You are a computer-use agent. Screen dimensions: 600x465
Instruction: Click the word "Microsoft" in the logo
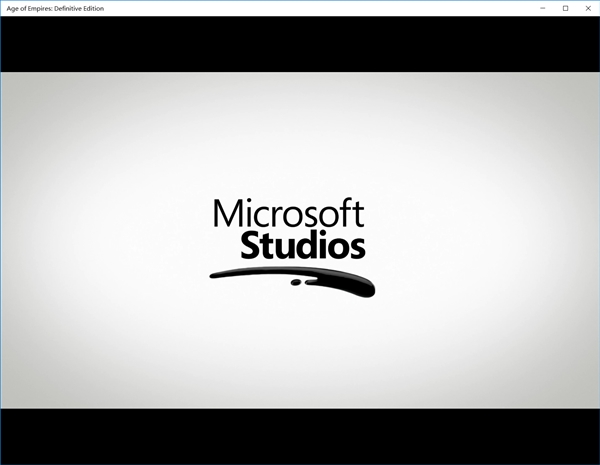(x=288, y=214)
